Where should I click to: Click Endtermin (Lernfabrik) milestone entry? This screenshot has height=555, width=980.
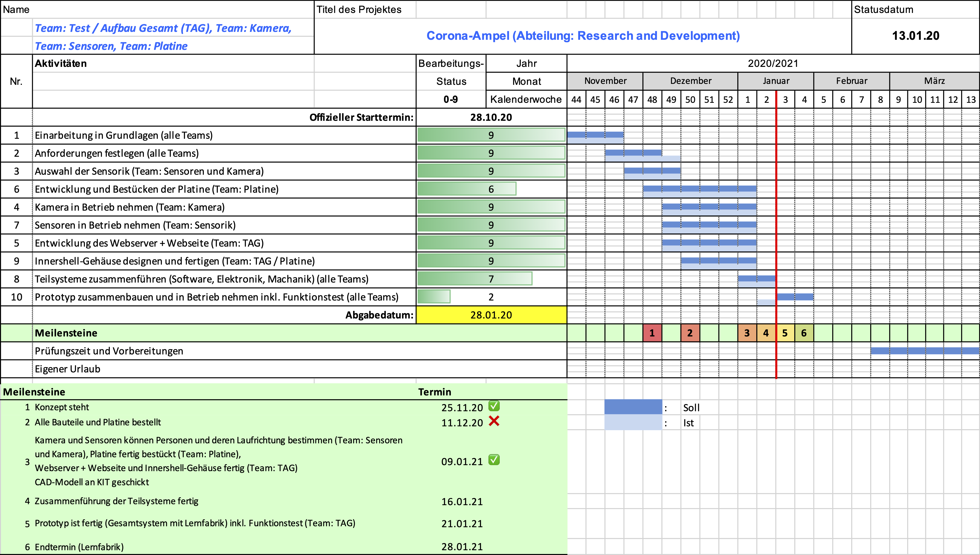pos(79,547)
